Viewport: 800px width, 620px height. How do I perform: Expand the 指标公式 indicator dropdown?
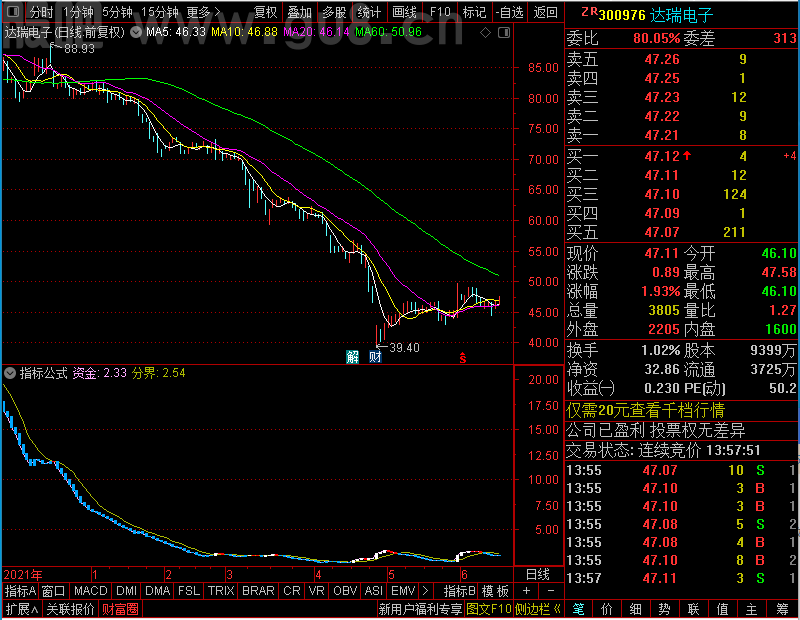click(x=10, y=373)
